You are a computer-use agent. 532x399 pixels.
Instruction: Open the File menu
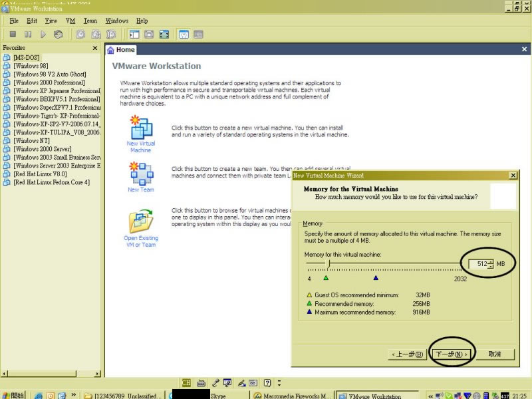coord(14,21)
